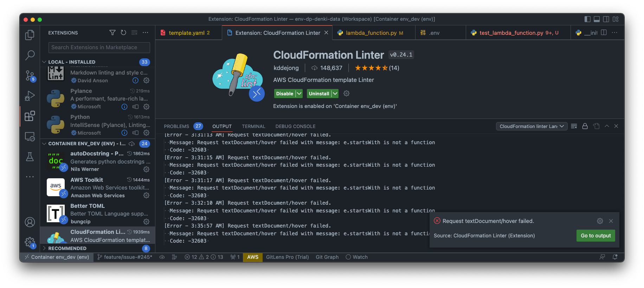
Task: Choose output channel from CloudFormation linter dropdown
Action: (x=532, y=126)
